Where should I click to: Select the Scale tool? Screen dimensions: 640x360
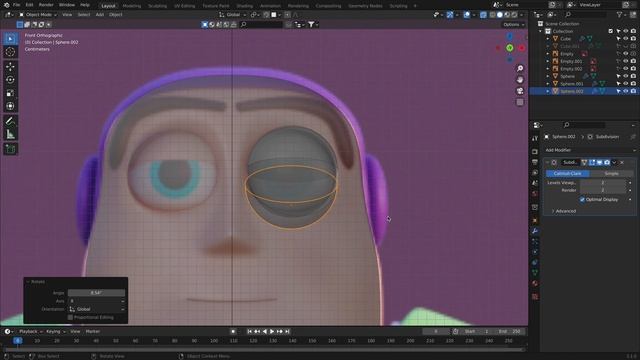[x=10, y=93]
